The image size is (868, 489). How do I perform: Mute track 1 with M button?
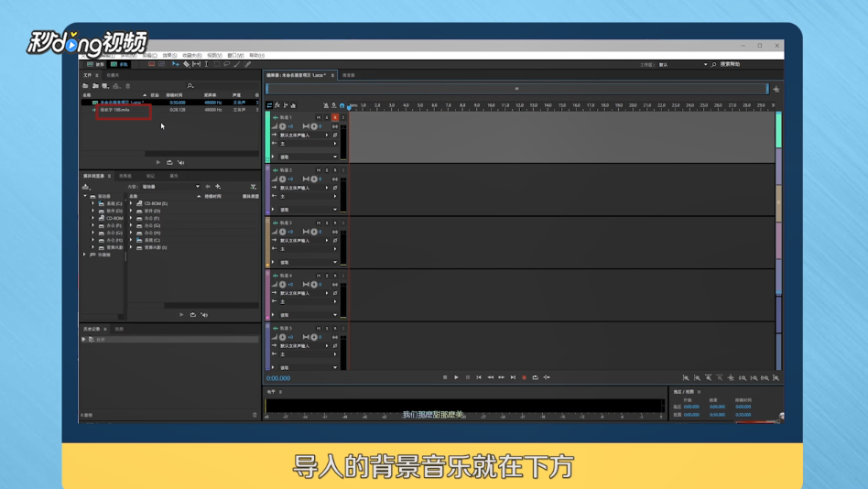pyautogui.click(x=319, y=117)
